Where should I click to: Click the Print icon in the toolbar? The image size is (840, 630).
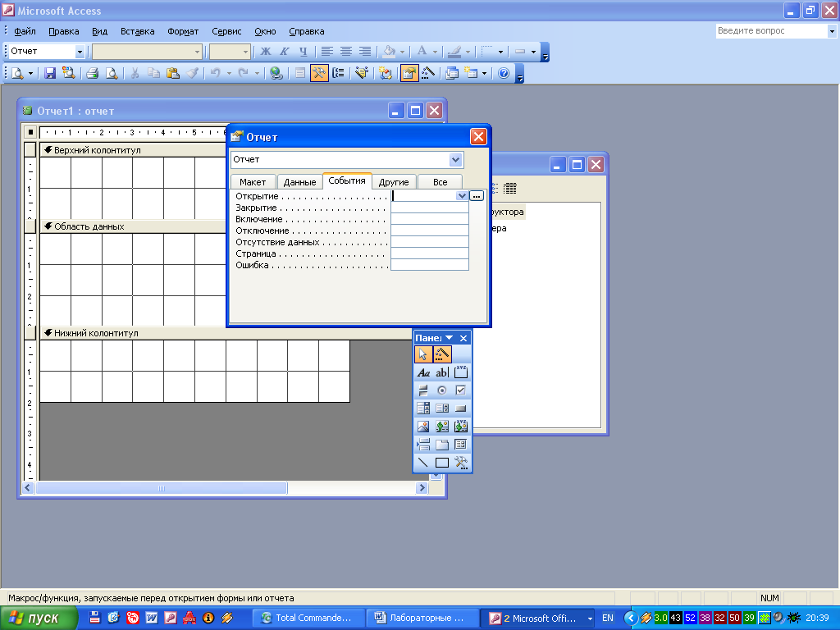pyautogui.click(x=92, y=73)
